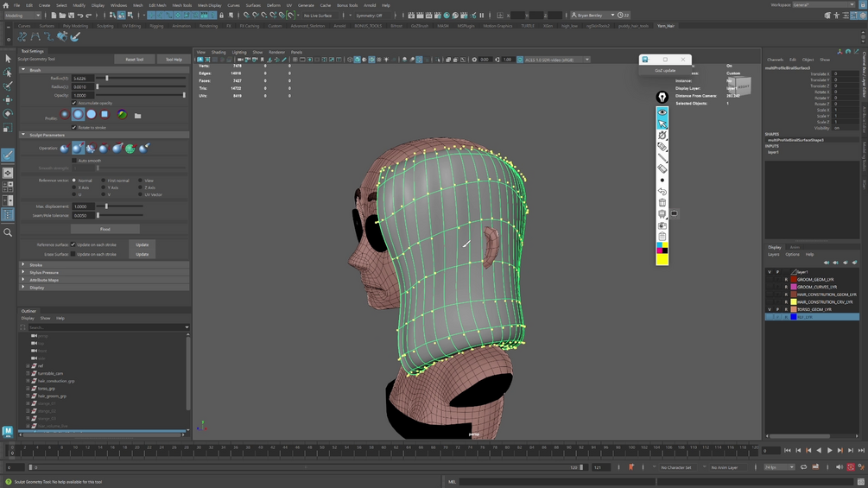Select the highlighted soft brush profile
The height and width of the screenshot is (488, 868).
78,115
